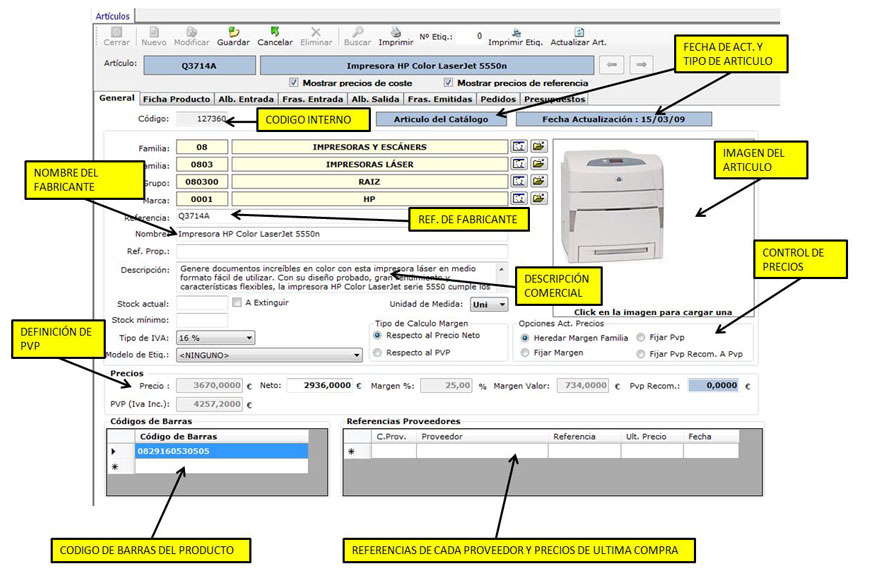This screenshot has height=570, width=870.
Task: Click the Ref. Prop. input field
Action: 341,251
